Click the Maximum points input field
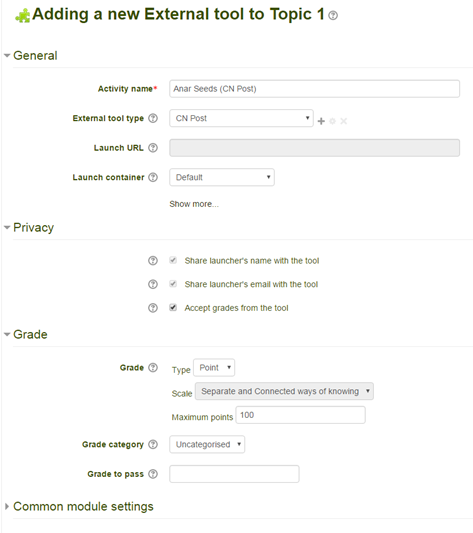 [301, 415]
